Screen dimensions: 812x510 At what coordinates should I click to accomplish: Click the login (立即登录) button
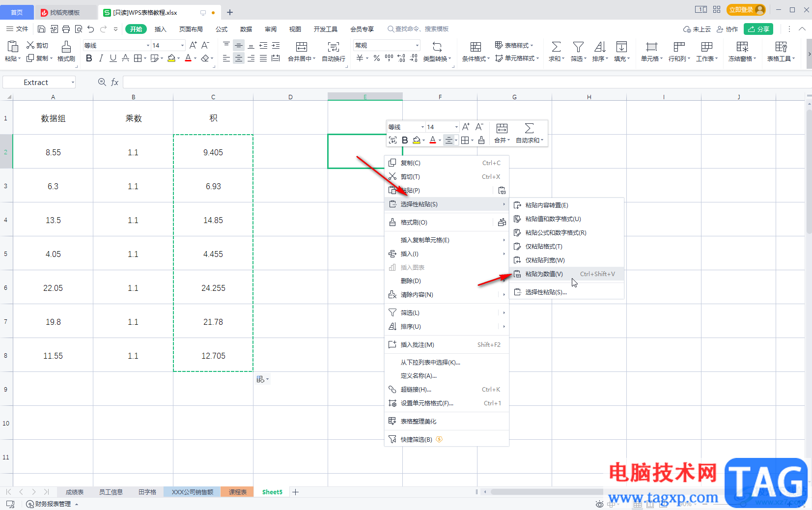746,10
